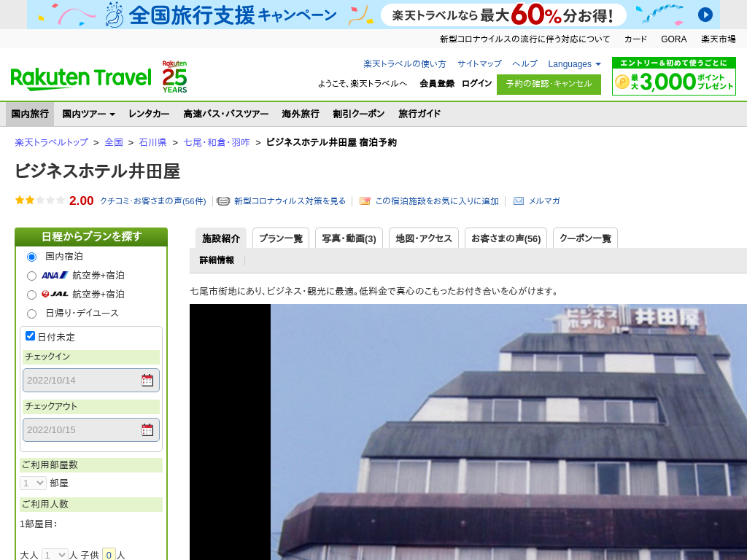This screenshot has width=747, height=560.
Task: Open the カード link
Action: pos(635,39)
